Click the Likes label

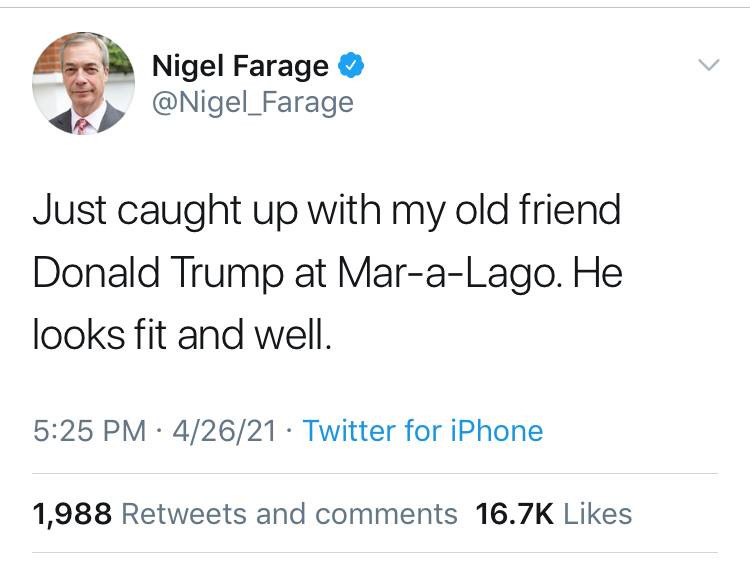click(598, 514)
